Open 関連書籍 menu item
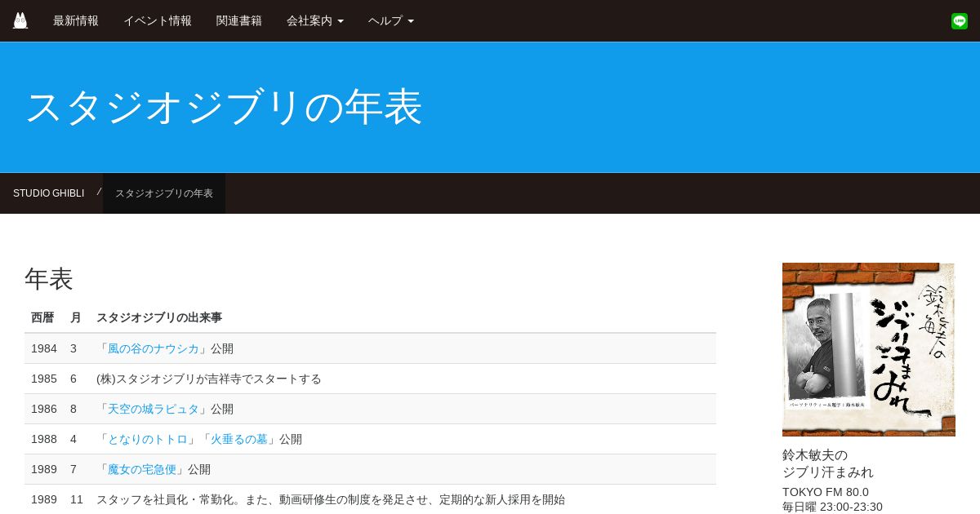The image size is (980, 514). (x=239, y=20)
